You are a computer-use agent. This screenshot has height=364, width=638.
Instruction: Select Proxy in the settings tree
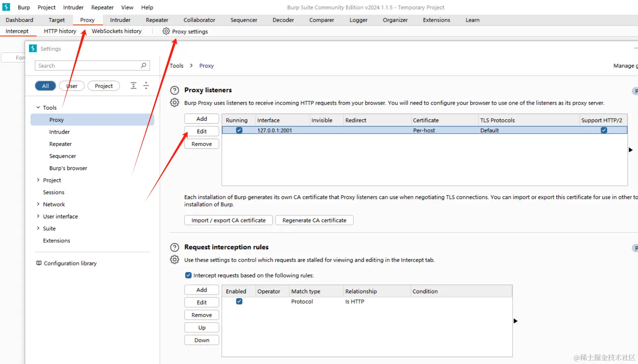92,120
